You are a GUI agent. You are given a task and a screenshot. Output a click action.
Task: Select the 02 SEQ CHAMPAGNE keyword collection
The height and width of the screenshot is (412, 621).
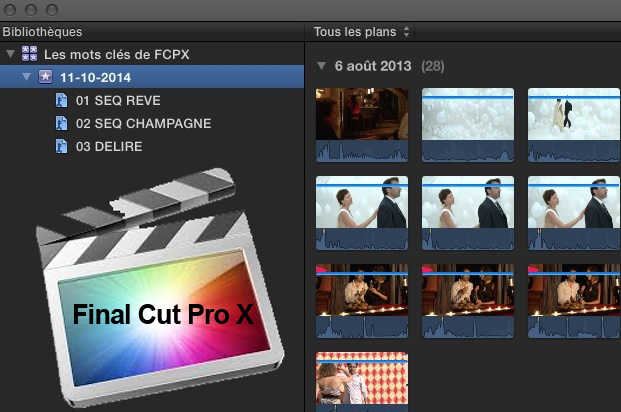click(x=143, y=124)
